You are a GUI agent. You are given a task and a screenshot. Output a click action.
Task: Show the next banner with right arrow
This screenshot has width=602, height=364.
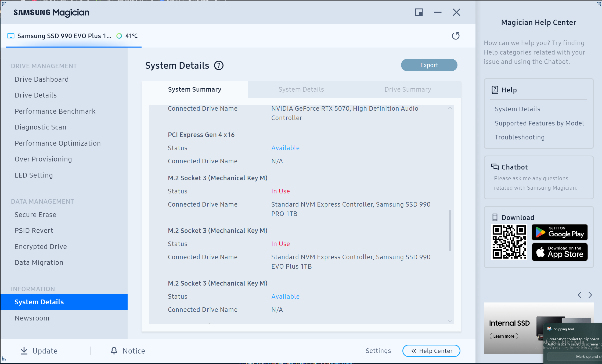pos(590,295)
